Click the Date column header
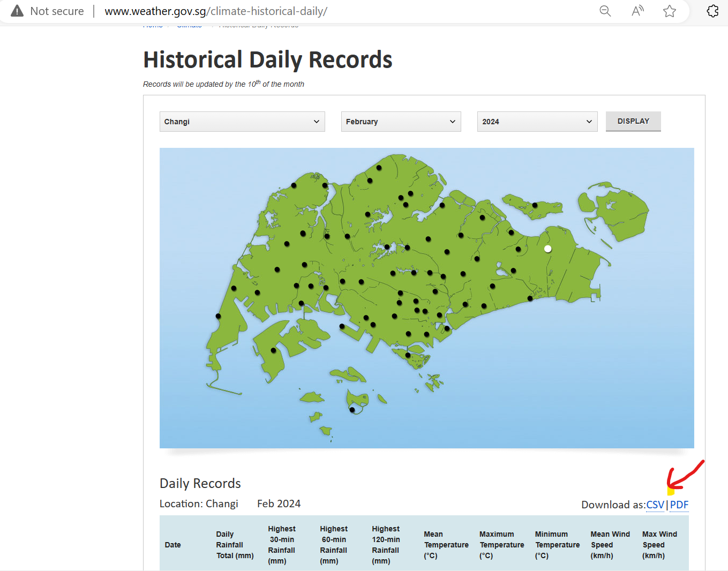This screenshot has width=728, height=571. [172, 545]
